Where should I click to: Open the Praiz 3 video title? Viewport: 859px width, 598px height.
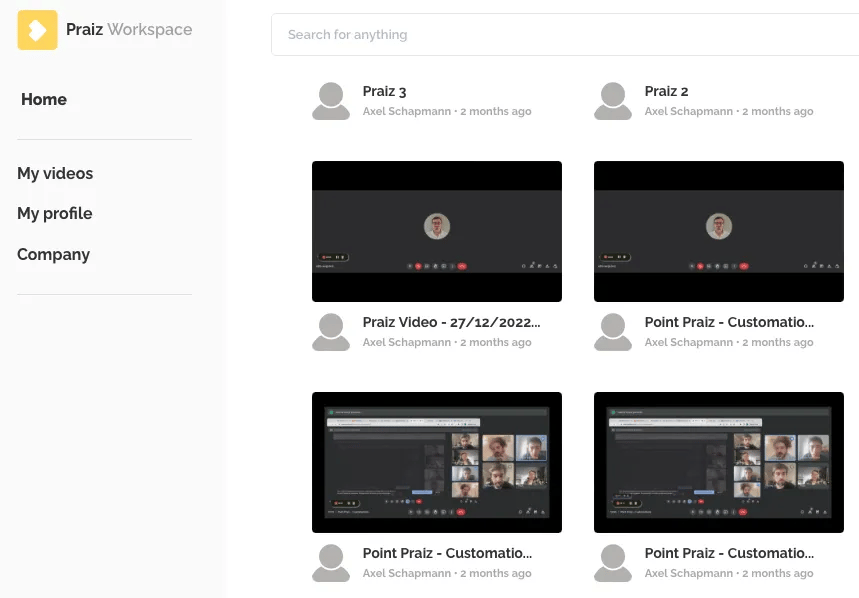click(384, 91)
